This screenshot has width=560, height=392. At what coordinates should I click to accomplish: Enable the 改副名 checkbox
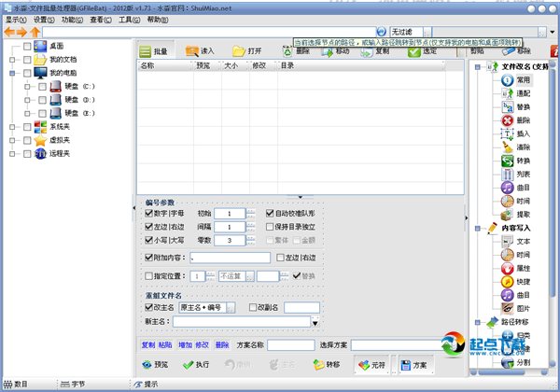point(253,307)
